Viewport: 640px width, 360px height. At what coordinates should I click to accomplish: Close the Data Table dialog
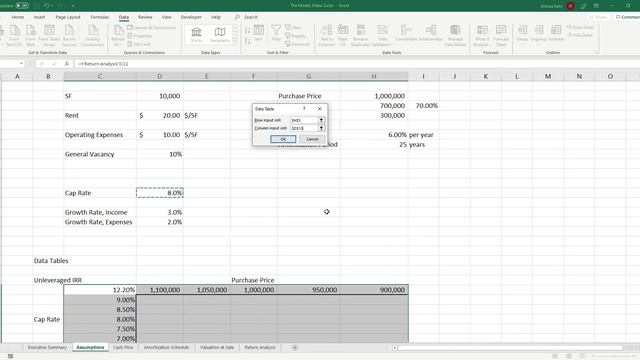(x=320, y=109)
